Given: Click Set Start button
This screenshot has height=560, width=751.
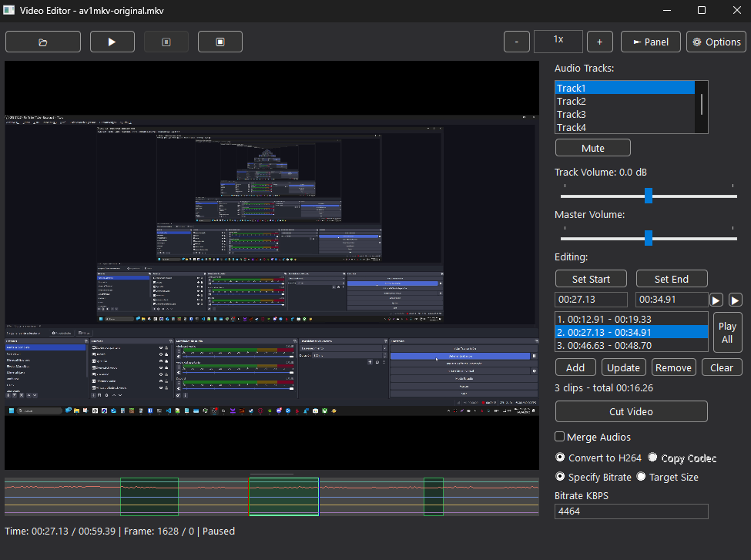Looking at the screenshot, I should pos(591,279).
